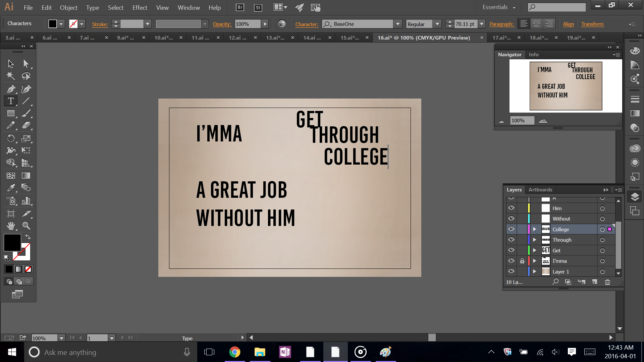Select the Pen tool
The height and width of the screenshot is (362, 644).
tap(11, 89)
